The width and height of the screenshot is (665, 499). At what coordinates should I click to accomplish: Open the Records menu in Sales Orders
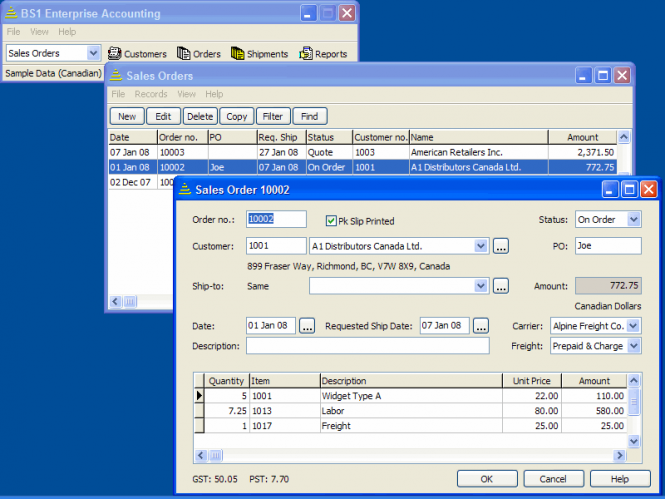tap(151, 94)
